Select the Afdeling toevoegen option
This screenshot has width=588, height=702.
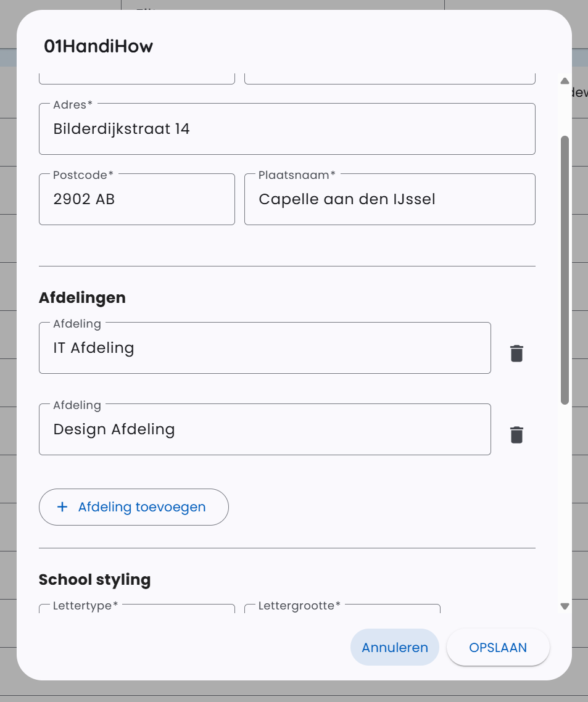(x=133, y=506)
